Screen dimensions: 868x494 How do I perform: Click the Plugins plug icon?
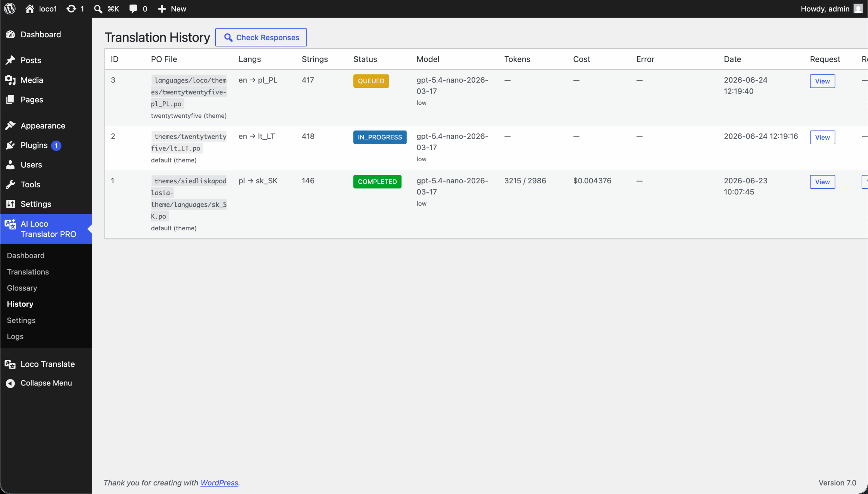(x=11, y=145)
